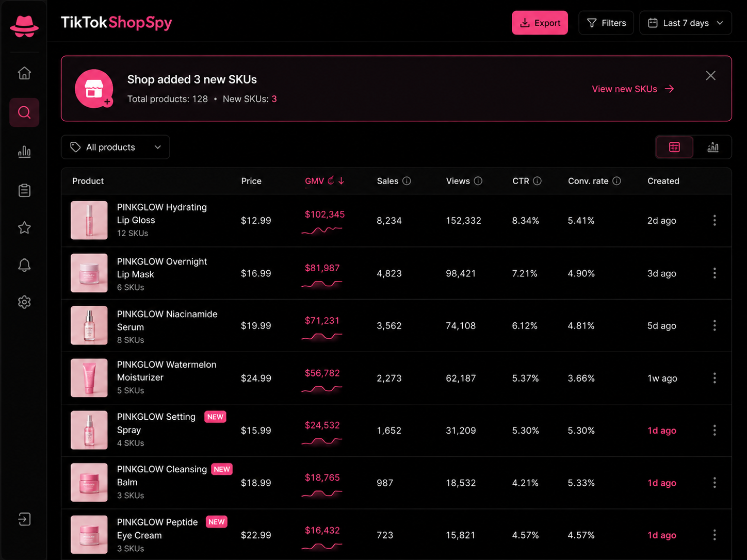747x560 pixels.
Task: Open Setting Spray product thumbnail
Action: click(x=89, y=430)
